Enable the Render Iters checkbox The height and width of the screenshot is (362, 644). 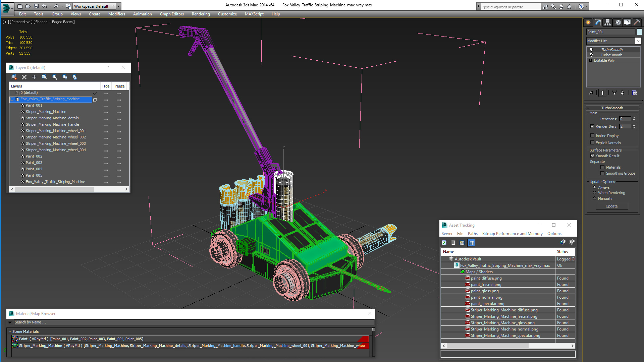pyautogui.click(x=592, y=126)
